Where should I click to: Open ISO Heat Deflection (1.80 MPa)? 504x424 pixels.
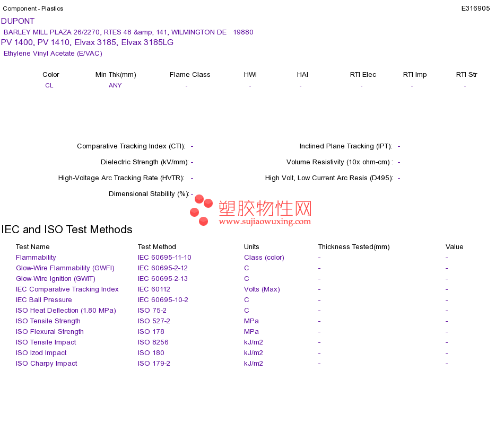66,311
